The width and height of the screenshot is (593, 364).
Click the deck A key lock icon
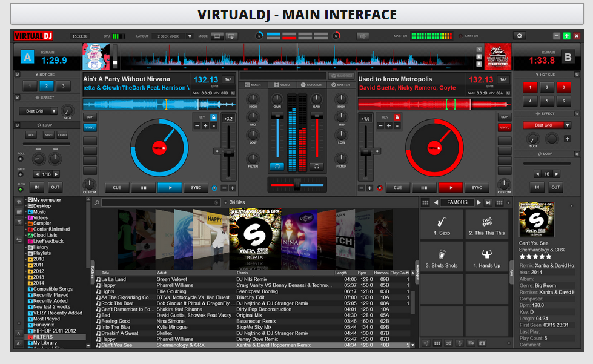coord(214,117)
